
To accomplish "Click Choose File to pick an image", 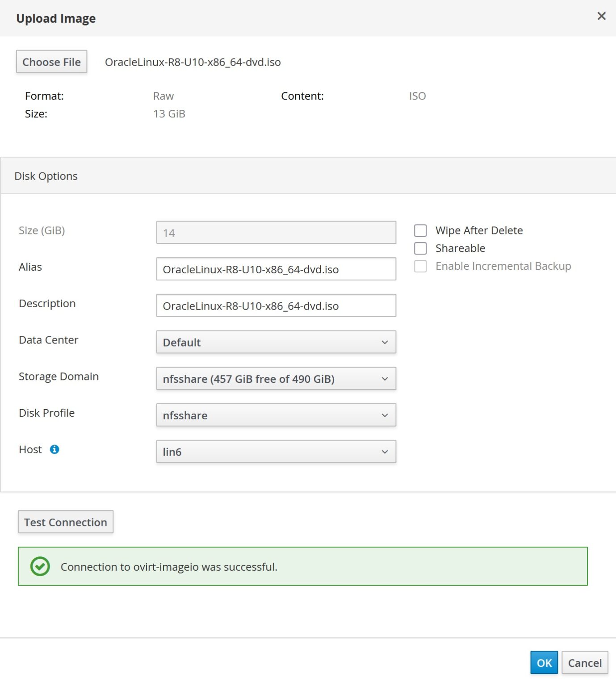I will tap(51, 62).
